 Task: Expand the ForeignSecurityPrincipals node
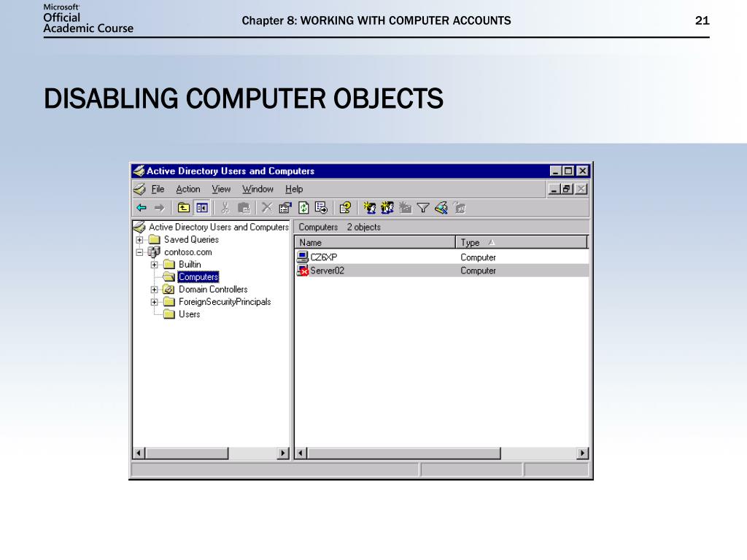click(x=155, y=302)
